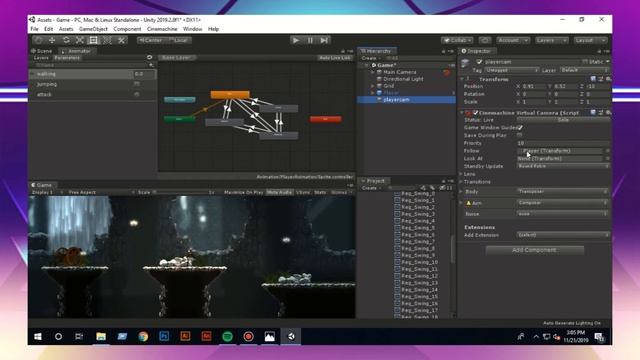Click the Play button
The image size is (640, 360).
coord(296,40)
